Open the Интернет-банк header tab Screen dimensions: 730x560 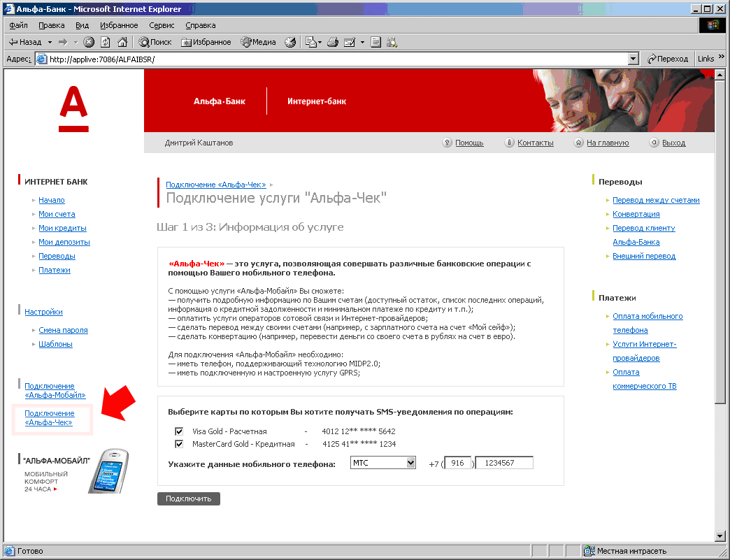click(317, 101)
